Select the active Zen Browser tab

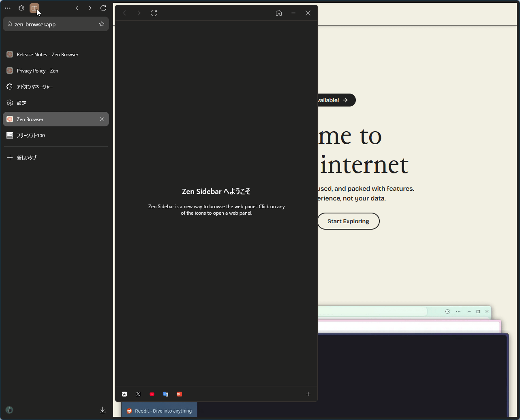coord(56,119)
